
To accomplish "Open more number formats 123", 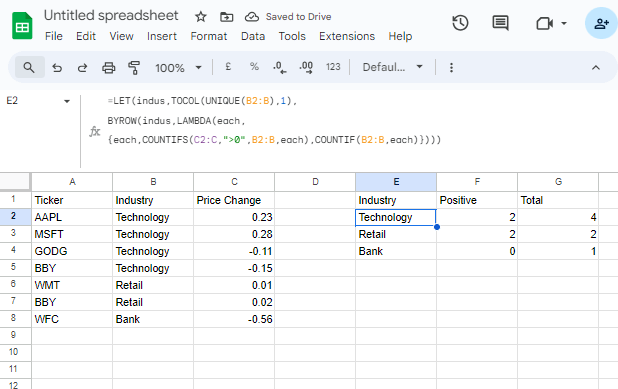I will (333, 67).
